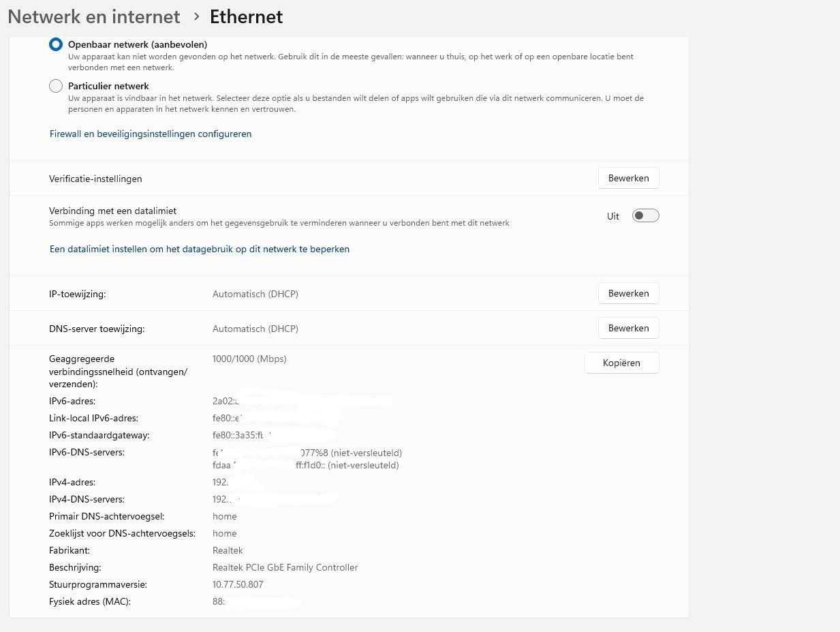Click Automatisch (DHCP) beside DNS-server toewijzing
The image size is (840, 632).
click(x=255, y=329)
